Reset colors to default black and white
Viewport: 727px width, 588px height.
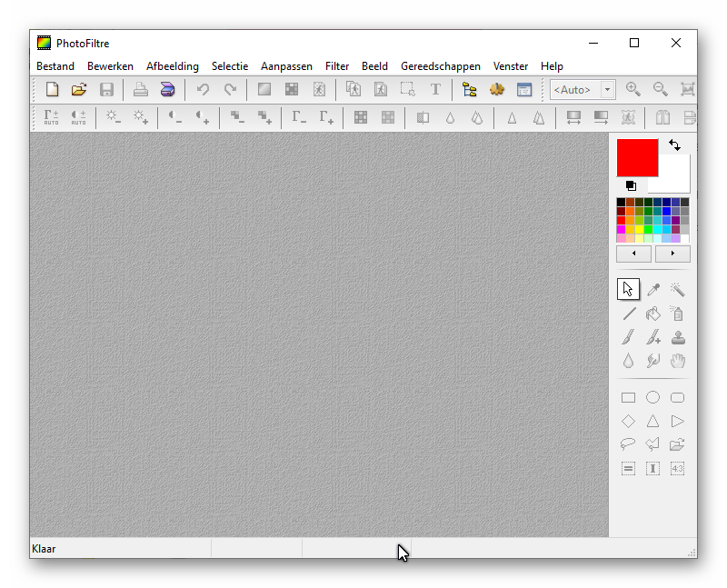pos(631,185)
